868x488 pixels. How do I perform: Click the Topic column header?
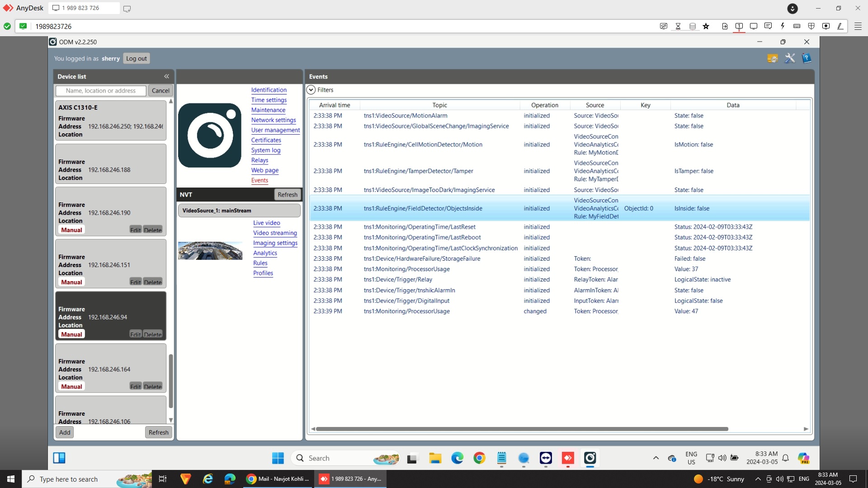tap(439, 105)
